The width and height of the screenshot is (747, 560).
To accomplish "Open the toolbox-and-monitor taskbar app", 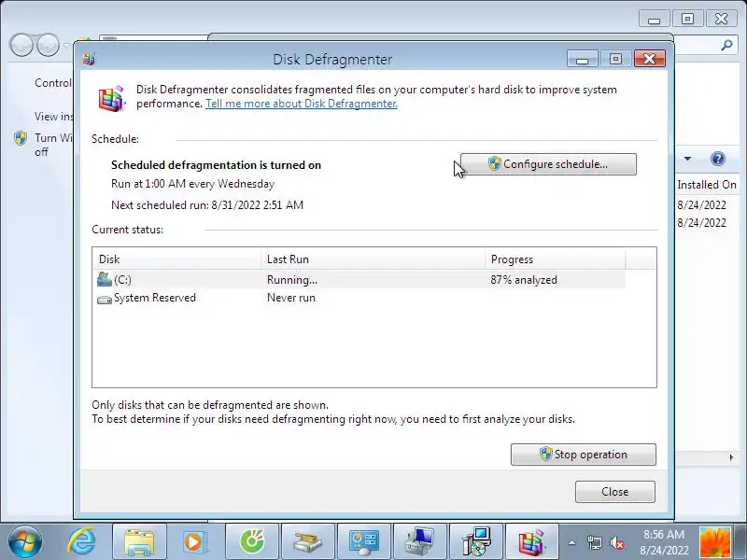I will tap(420, 541).
